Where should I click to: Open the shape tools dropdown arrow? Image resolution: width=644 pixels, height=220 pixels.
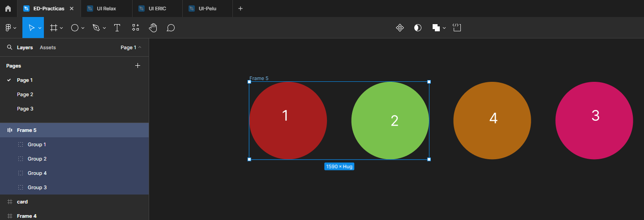pos(83,28)
